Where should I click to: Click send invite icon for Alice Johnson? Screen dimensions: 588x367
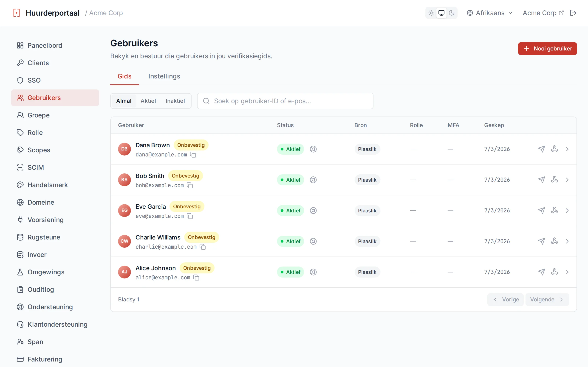coord(541,272)
